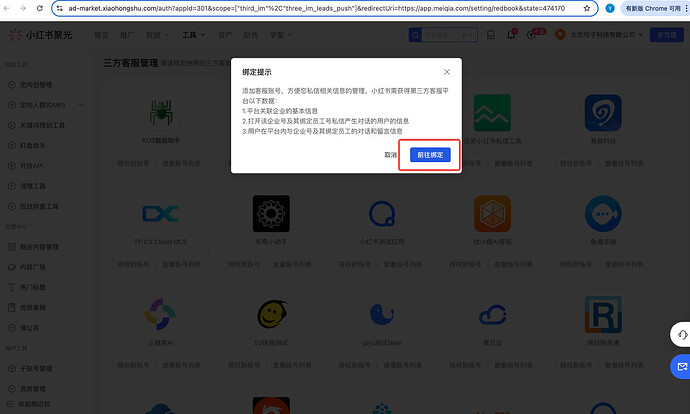
Task: Click 授权新账号 under 三维家AI
Action: click(133, 365)
